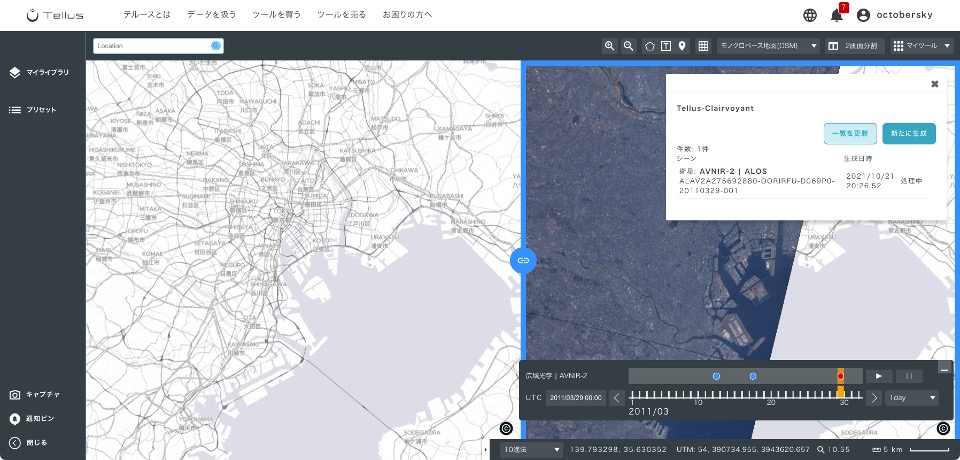Click the 処理中 status text
The width and height of the screenshot is (960, 460).
911,181
